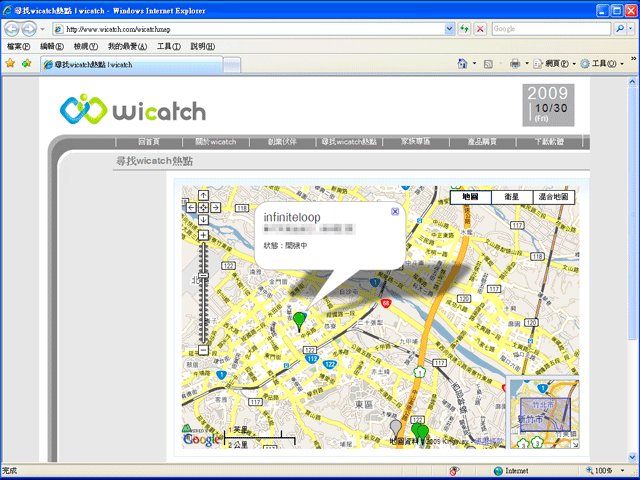Click the privacy report status bar icon

click(453, 471)
